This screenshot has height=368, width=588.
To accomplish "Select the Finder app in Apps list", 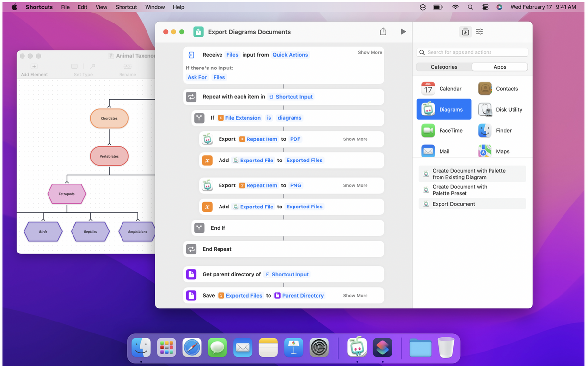I will (x=496, y=131).
